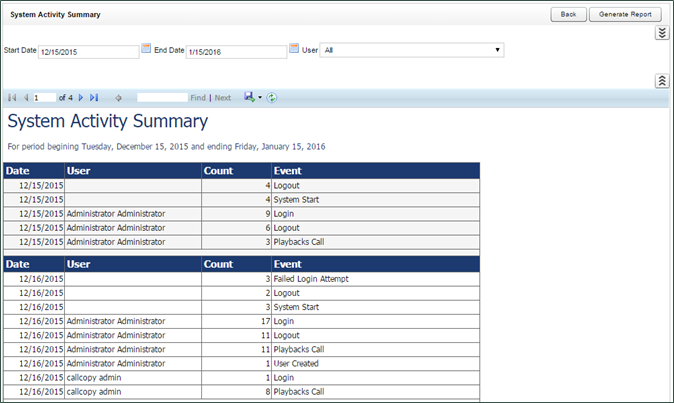Open the End Date calendar picker
This screenshot has height=403, width=674.
pyautogui.click(x=294, y=48)
